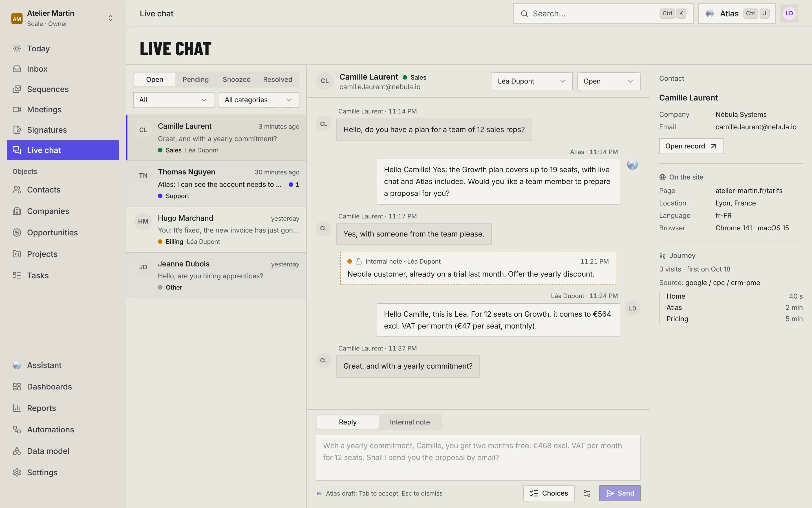Click the Send button
Image resolution: width=812 pixels, height=508 pixels.
click(x=620, y=493)
